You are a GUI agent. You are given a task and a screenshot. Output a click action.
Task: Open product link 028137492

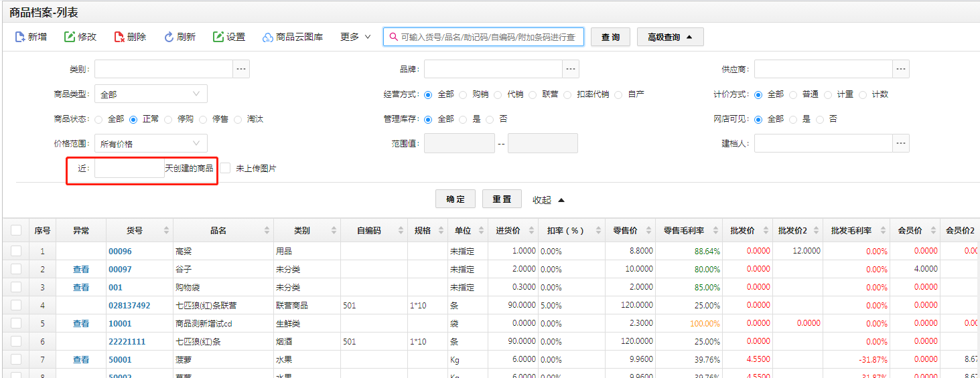tap(129, 305)
